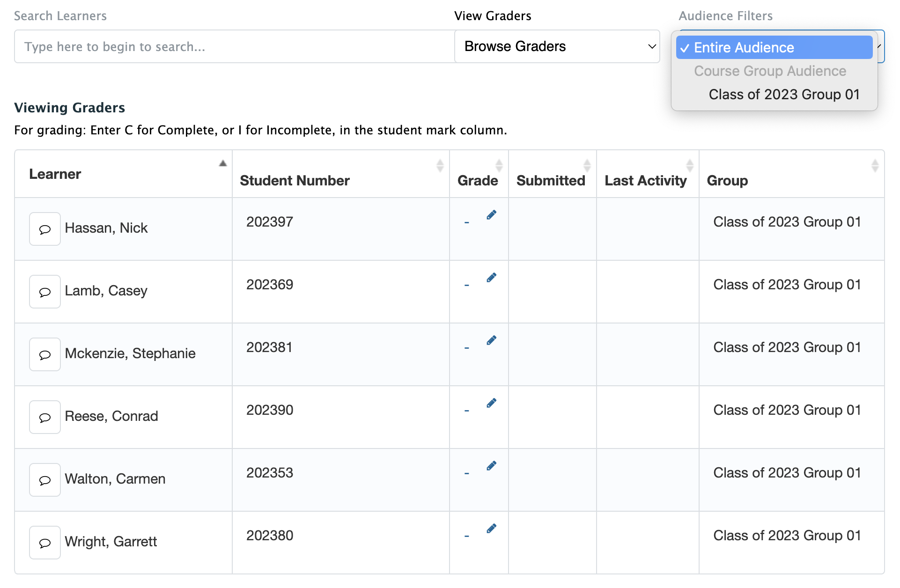The width and height of the screenshot is (900, 588).
Task: Open comment bubble for Lamb, Casey
Action: coord(45,292)
